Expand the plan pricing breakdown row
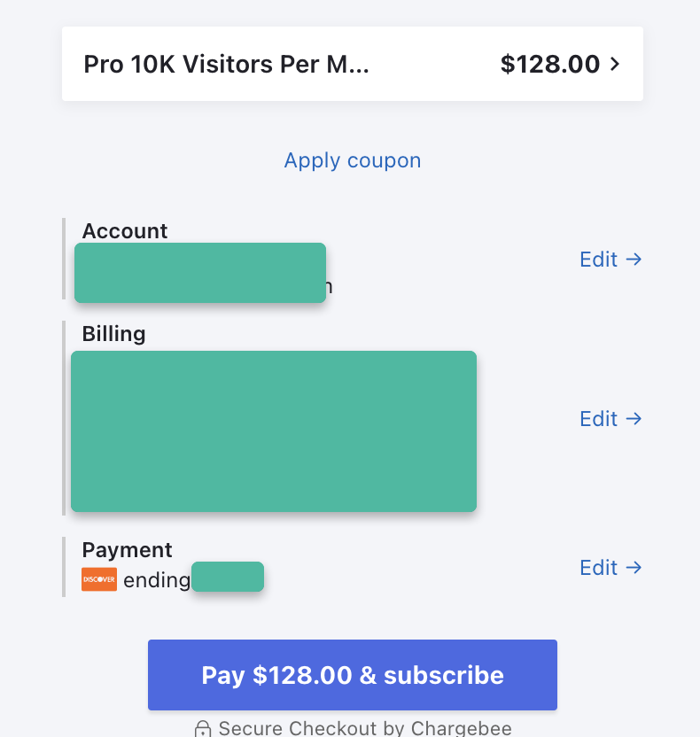The height and width of the screenshot is (737, 700). coord(353,63)
